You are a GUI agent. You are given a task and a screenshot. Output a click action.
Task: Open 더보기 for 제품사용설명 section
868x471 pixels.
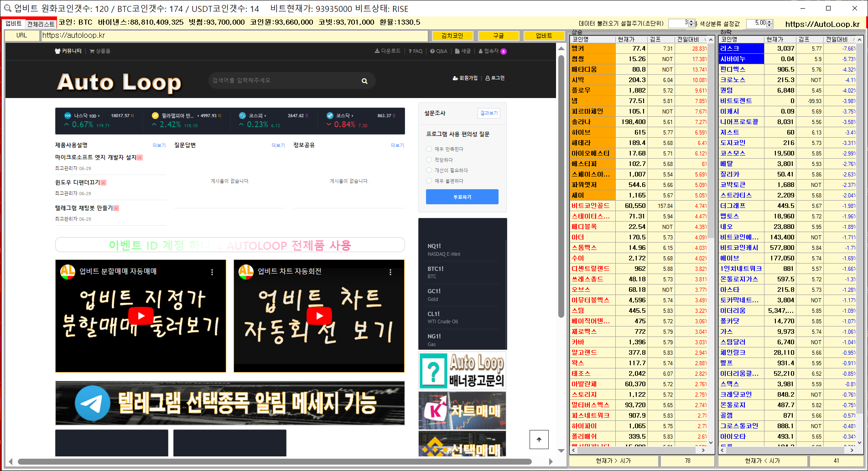159,145
